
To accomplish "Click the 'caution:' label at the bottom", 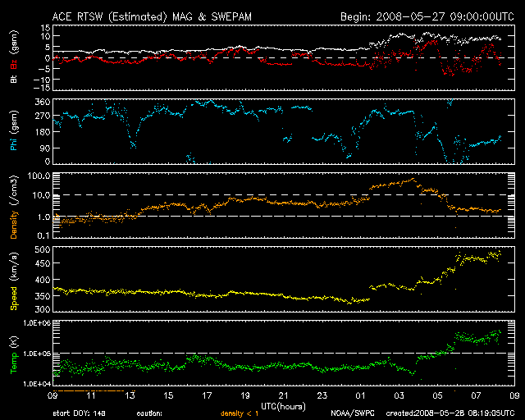I will pos(149,413).
